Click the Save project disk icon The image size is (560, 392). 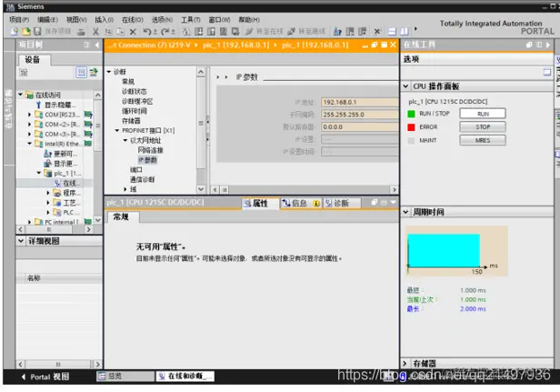click(37, 32)
